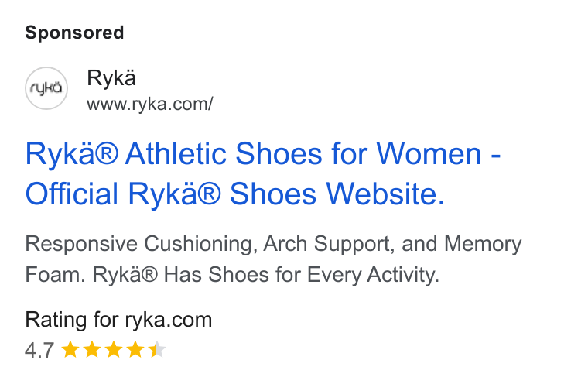Open the Rykä® Athletic Shoes for Women headline

tap(263, 154)
